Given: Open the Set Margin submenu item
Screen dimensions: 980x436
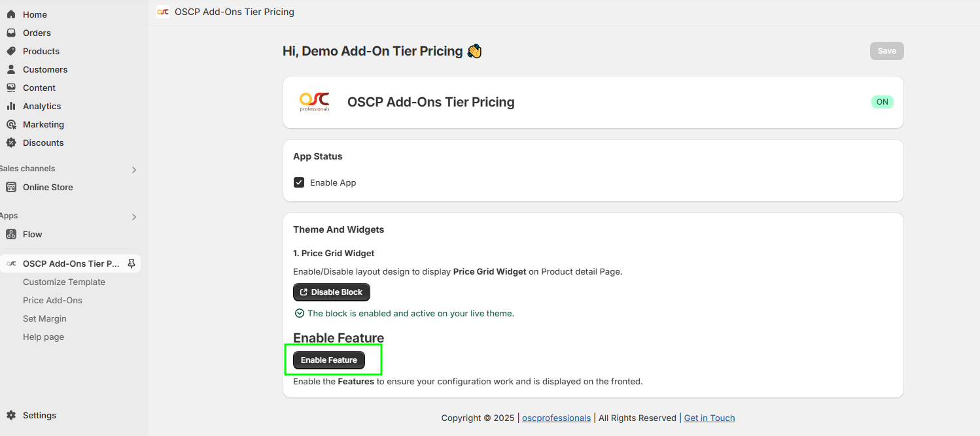Looking at the screenshot, I should [44, 318].
